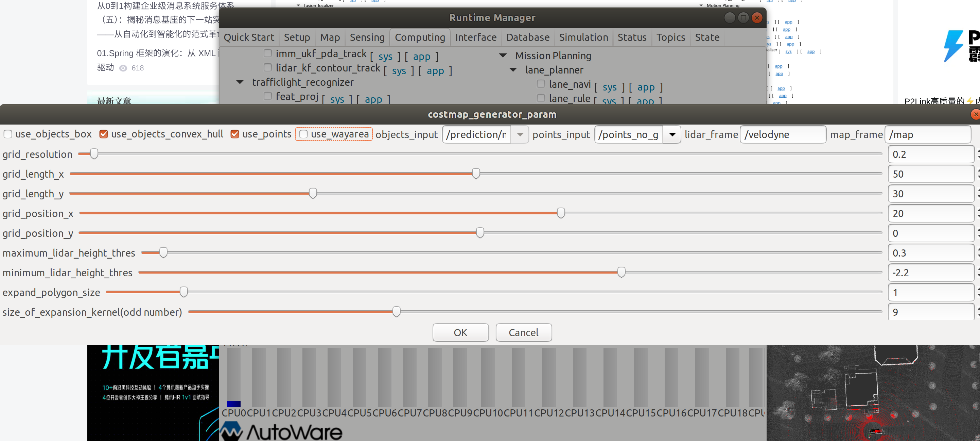Image resolution: width=980 pixels, height=441 pixels.
Task: Open the objects_input dropdown arrow
Action: pos(520,134)
